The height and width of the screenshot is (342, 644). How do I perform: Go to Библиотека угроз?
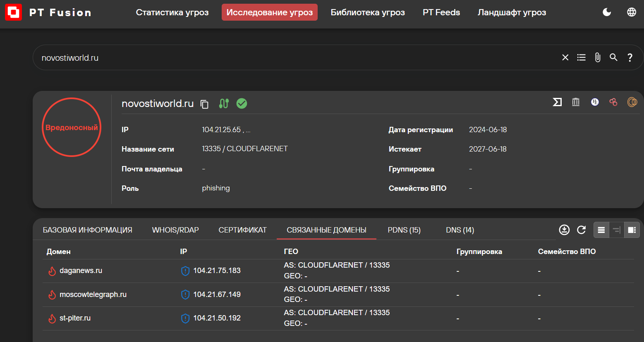(x=368, y=12)
